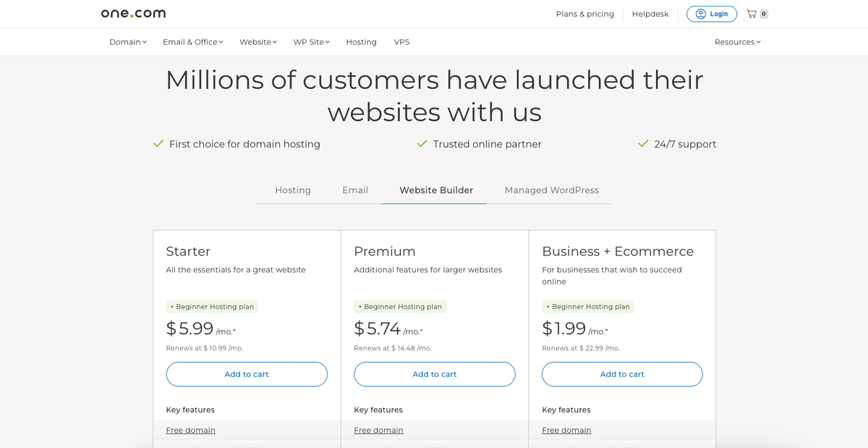868x448 pixels.
Task: Click checkmark beside Trusted online partner
Action: [422, 144]
